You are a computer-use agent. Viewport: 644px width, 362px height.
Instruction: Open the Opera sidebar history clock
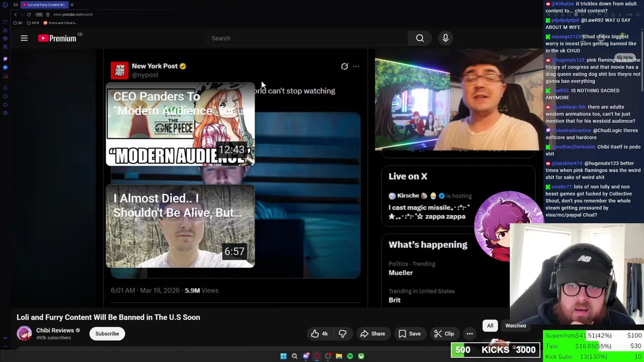click(5, 96)
